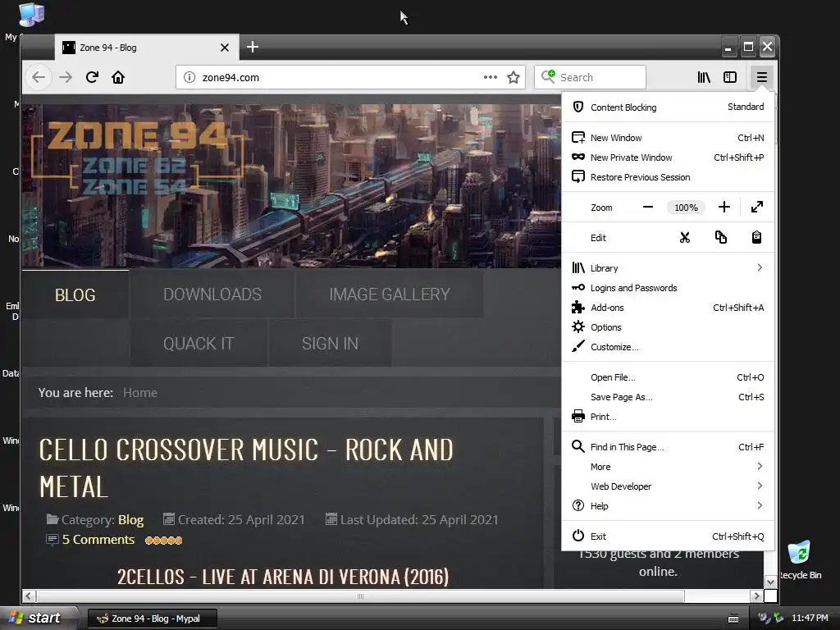Click the forward navigation arrow
Viewport: 840px width, 630px height.
pyautogui.click(x=66, y=77)
